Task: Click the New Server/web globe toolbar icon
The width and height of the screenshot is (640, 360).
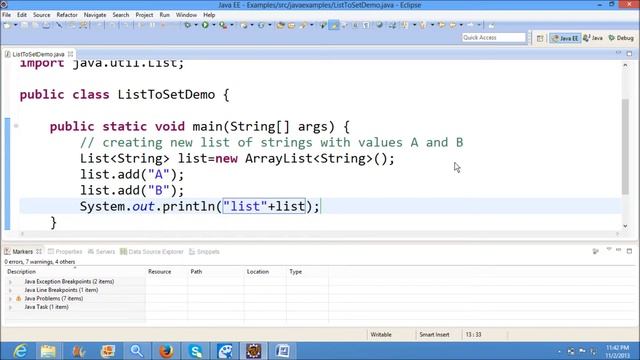Action: [x=244, y=25]
